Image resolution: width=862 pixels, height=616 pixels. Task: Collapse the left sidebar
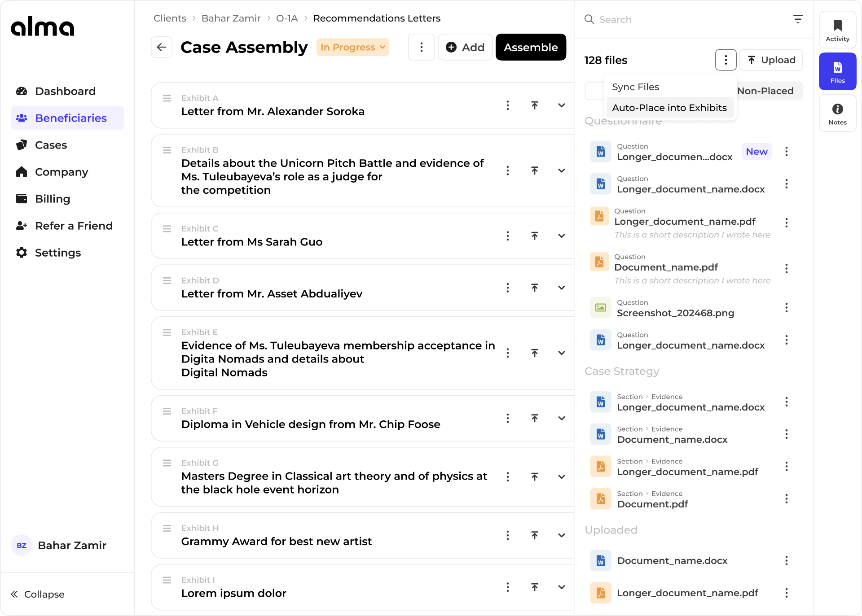pos(38,594)
